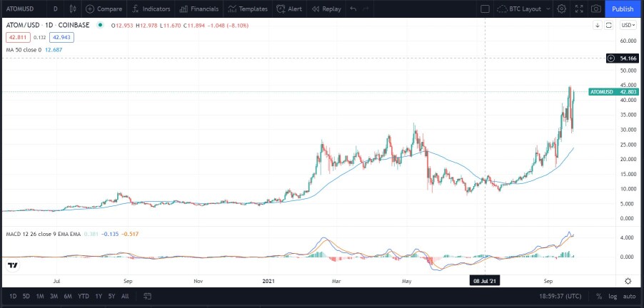Select the MA 50 close indicator legend
The width and height of the screenshot is (644, 308).
[24, 50]
